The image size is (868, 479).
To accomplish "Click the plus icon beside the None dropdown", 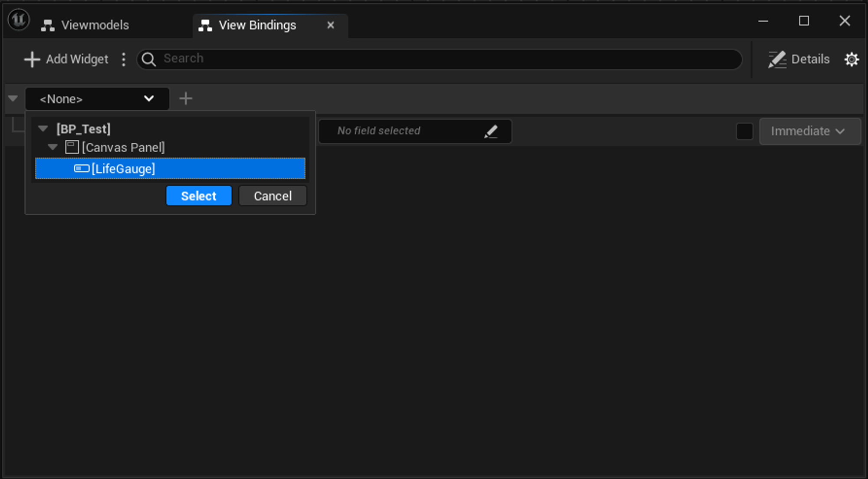I will (186, 98).
